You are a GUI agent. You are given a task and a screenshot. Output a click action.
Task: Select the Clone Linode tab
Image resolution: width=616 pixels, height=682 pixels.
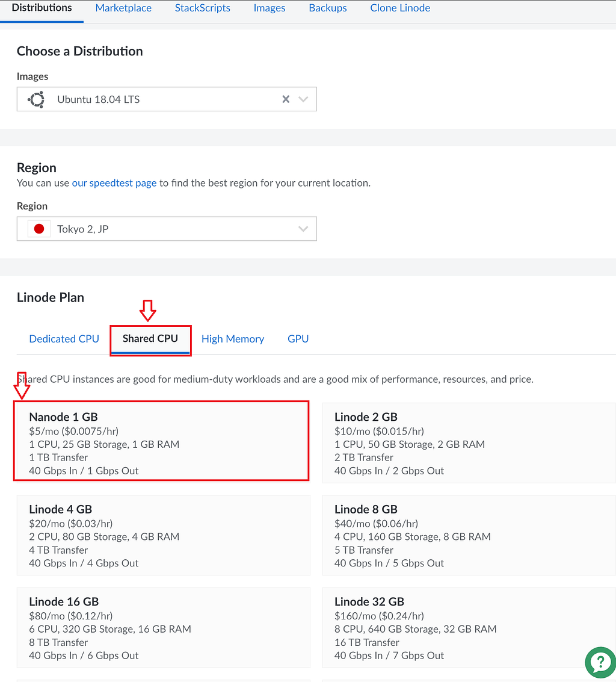click(x=400, y=8)
